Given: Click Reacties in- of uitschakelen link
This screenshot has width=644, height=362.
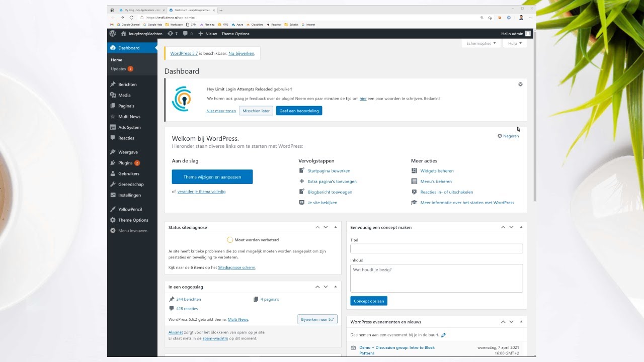Looking at the screenshot, I should 447,192.
